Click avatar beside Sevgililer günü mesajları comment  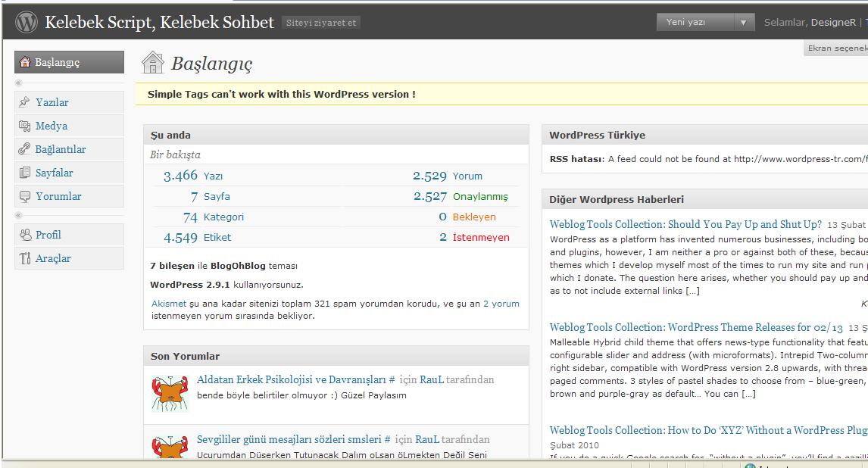[x=170, y=447]
